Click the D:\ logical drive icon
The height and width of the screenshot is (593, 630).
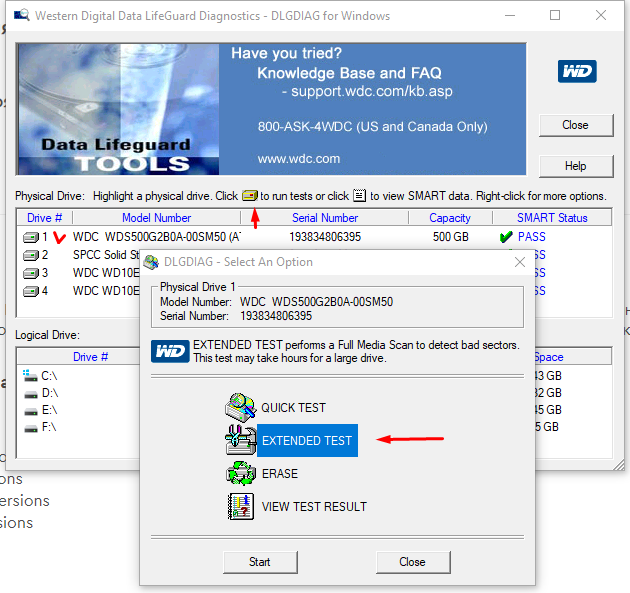pyautogui.click(x=31, y=394)
